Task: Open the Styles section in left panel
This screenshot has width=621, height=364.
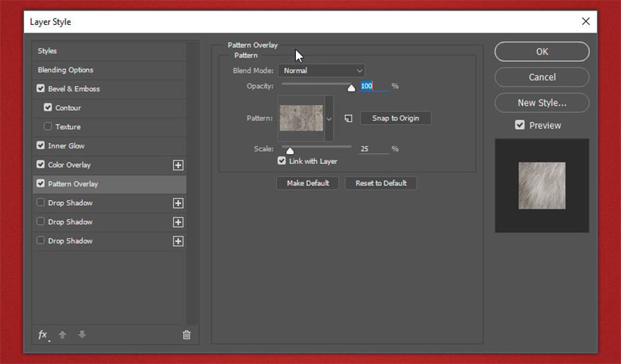Action: point(48,51)
